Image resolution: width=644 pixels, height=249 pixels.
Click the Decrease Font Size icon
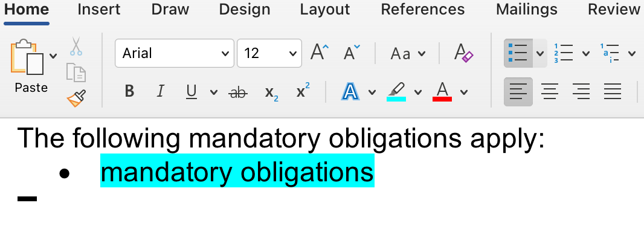(x=352, y=53)
